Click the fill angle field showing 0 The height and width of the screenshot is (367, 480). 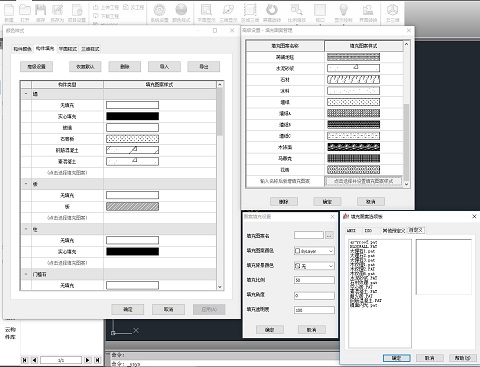coord(314,295)
